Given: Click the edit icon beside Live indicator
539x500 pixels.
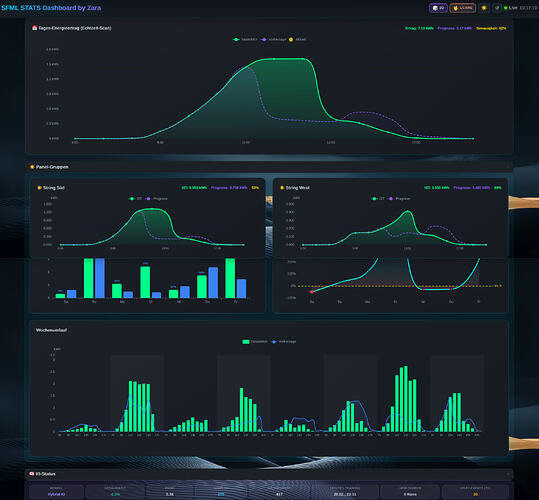Looking at the screenshot, I should [497, 8].
